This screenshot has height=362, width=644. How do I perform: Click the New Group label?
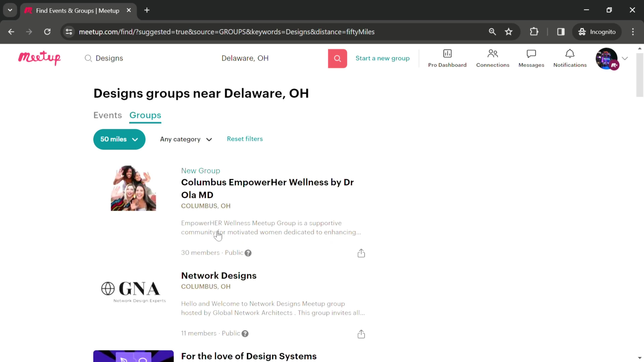201,171
